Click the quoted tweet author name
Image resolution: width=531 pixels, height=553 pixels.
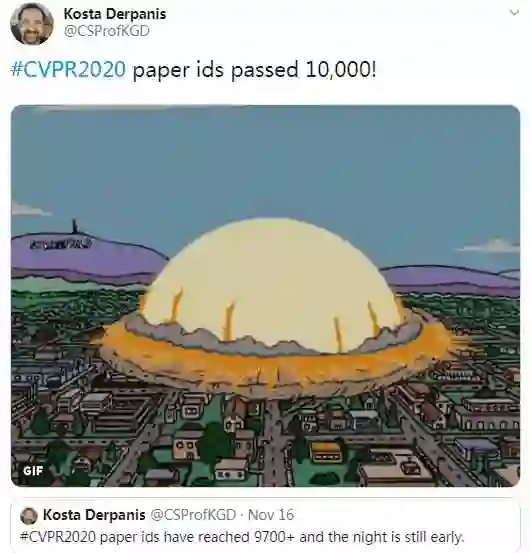pyautogui.click(x=94, y=515)
